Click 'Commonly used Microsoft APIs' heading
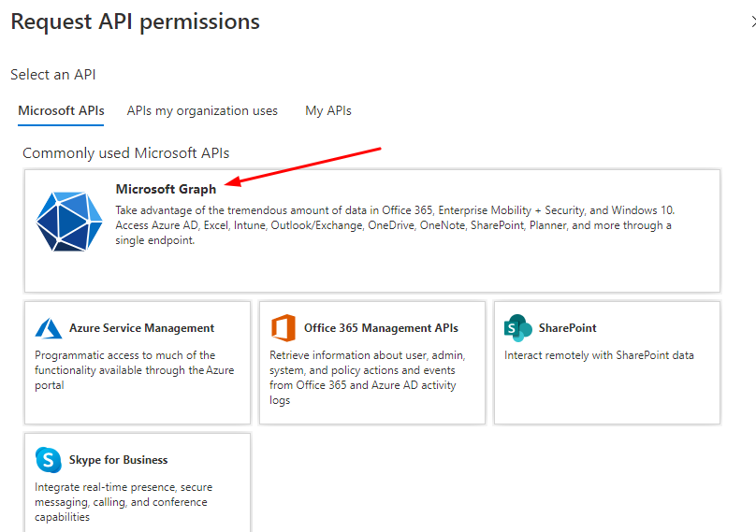The image size is (756, 532). 125,153
